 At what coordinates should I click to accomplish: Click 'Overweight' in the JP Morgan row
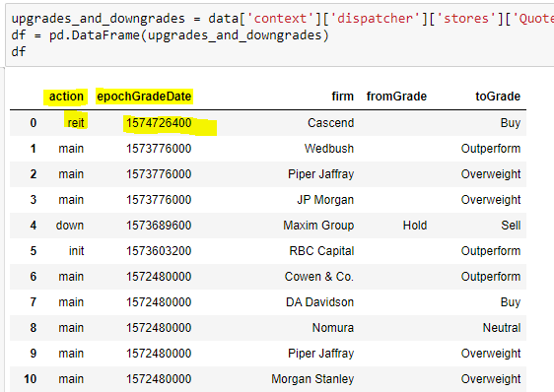point(491,200)
